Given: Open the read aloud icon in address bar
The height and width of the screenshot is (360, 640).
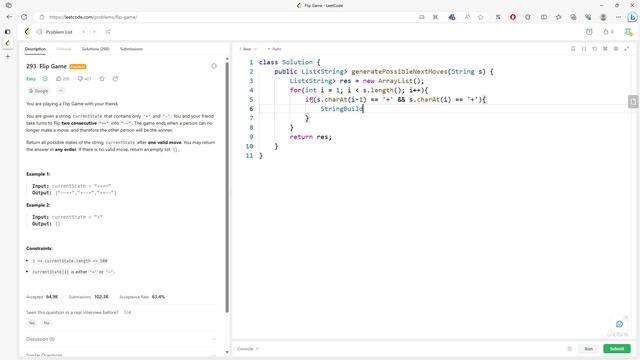Looking at the screenshot, I should tap(467, 17).
